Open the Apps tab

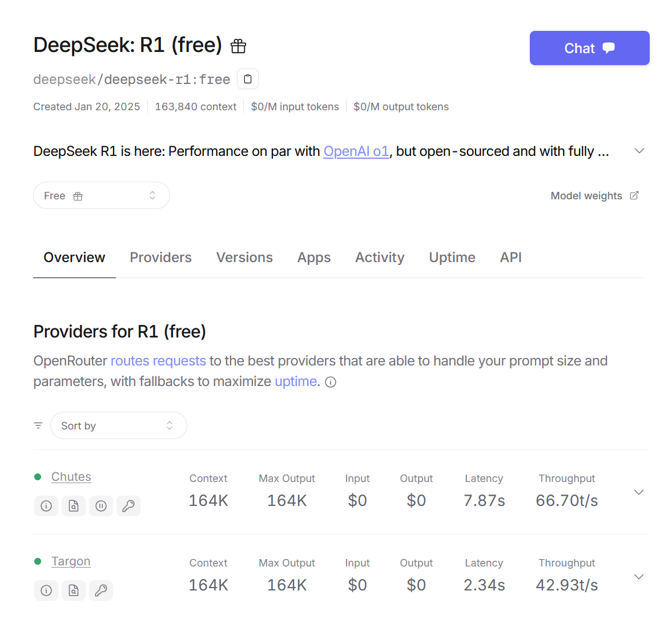point(314,257)
